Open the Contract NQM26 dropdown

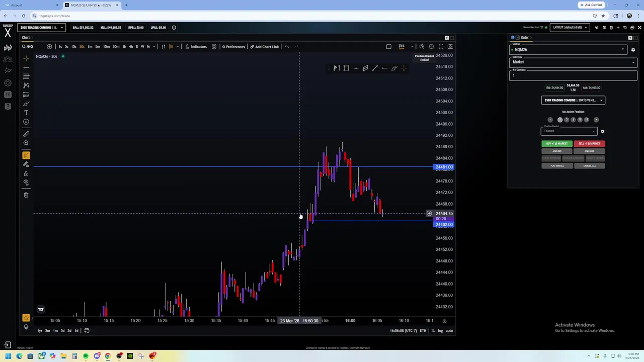[x=569, y=50]
